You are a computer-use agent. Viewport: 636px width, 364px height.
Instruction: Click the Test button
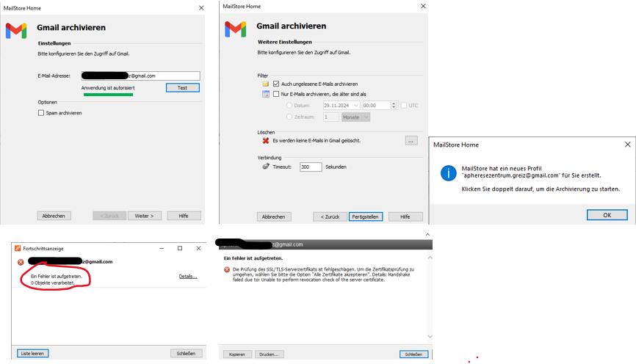[183, 88]
